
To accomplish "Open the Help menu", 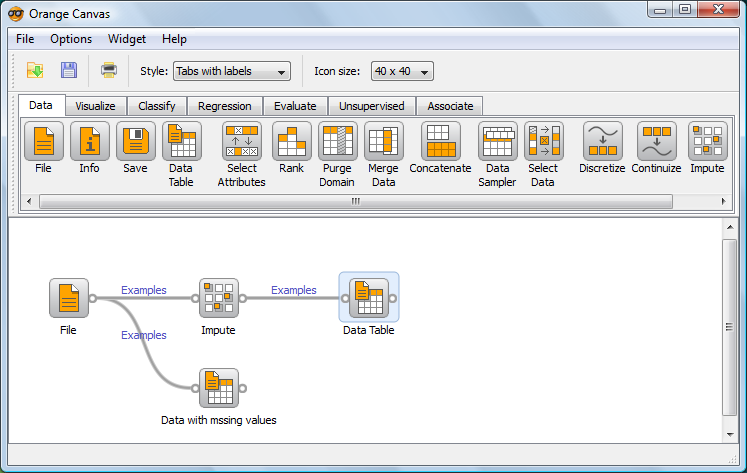I will [x=174, y=39].
